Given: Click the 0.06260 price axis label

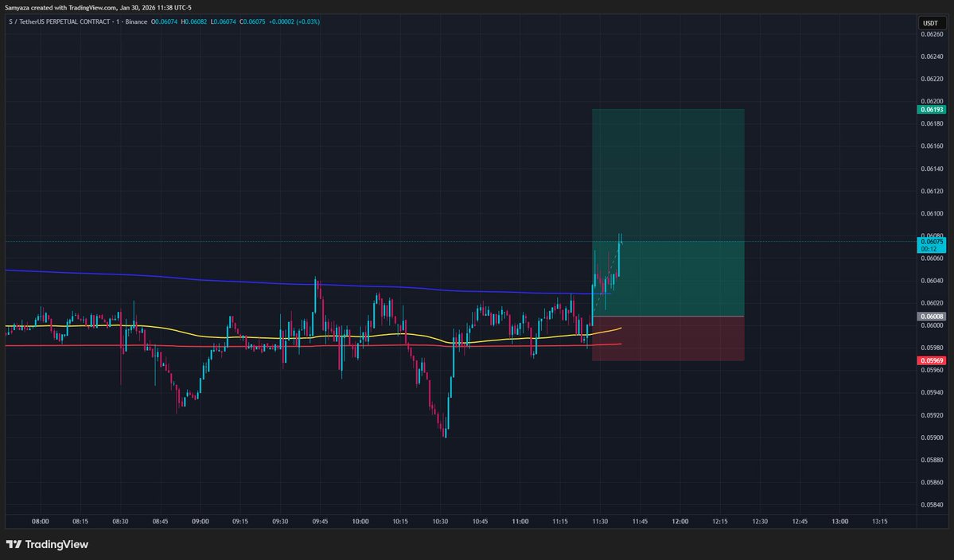Looking at the screenshot, I should pyautogui.click(x=932, y=34).
